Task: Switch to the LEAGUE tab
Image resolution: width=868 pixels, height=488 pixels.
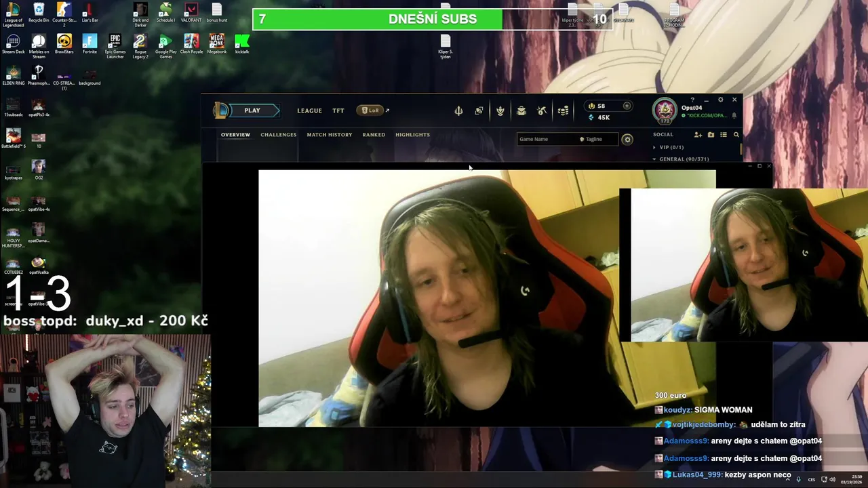Action: click(x=309, y=110)
